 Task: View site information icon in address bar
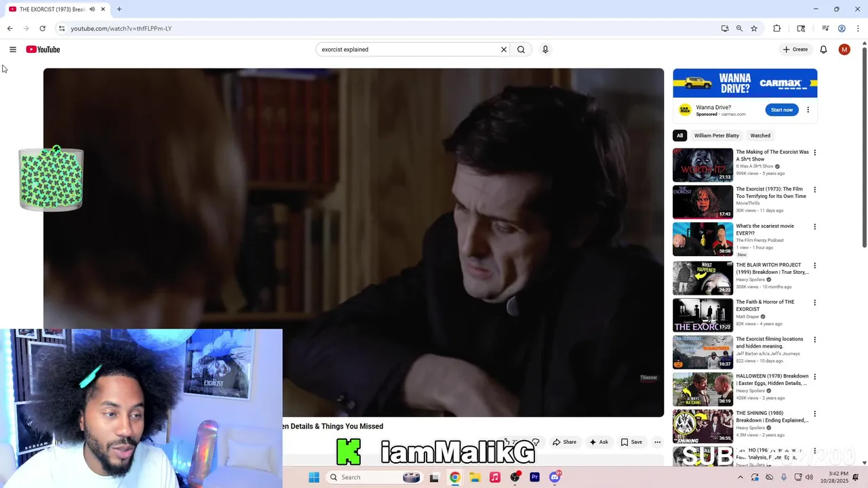(x=62, y=28)
